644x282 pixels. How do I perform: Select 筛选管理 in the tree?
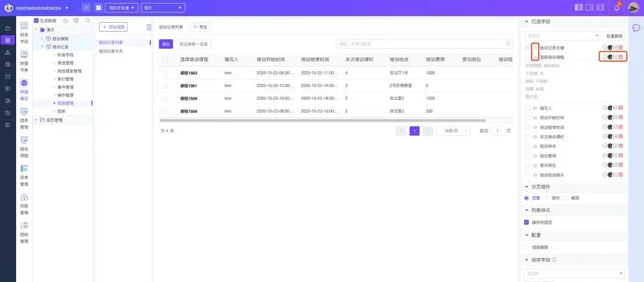click(66, 63)
